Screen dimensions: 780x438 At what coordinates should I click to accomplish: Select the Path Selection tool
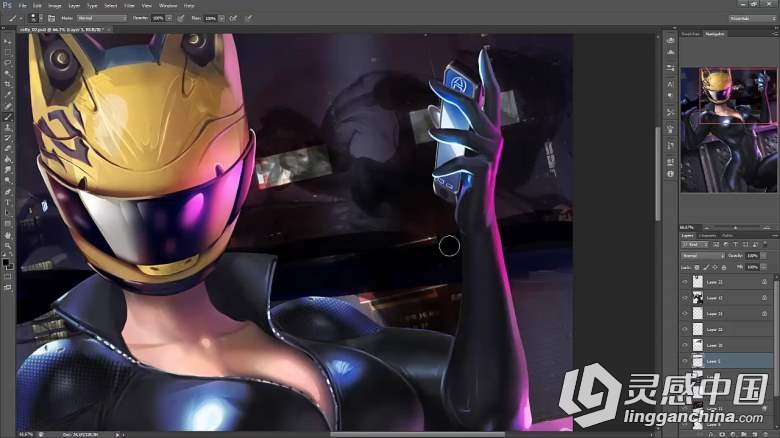7,214
